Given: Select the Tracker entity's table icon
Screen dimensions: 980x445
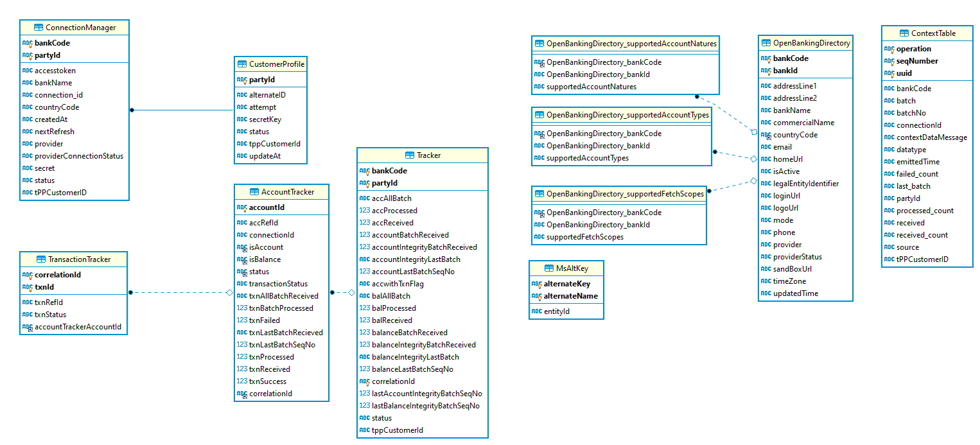Looking at the screenshot, I should 410,155.
